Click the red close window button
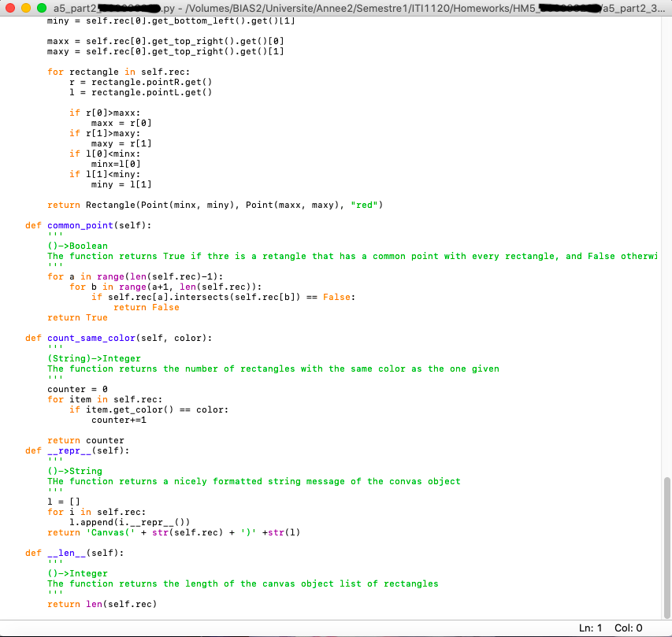This screenshot has width=672, height=637. pos(10,8)
